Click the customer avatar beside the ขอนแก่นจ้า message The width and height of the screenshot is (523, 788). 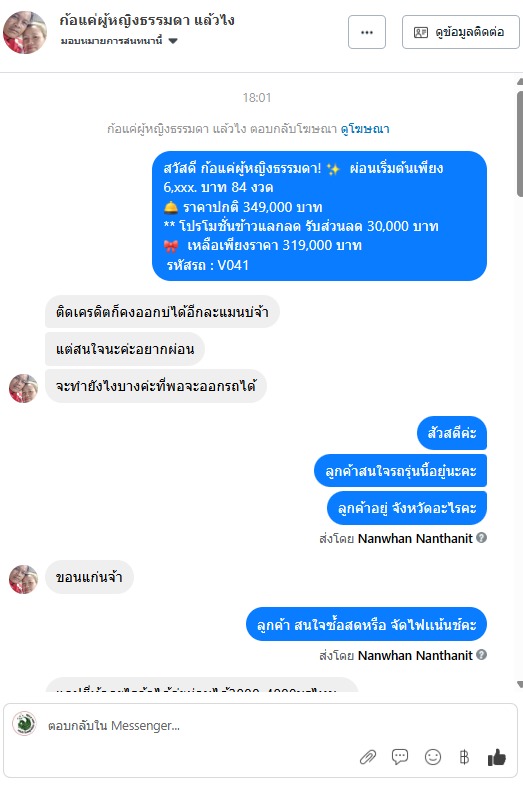24,579
